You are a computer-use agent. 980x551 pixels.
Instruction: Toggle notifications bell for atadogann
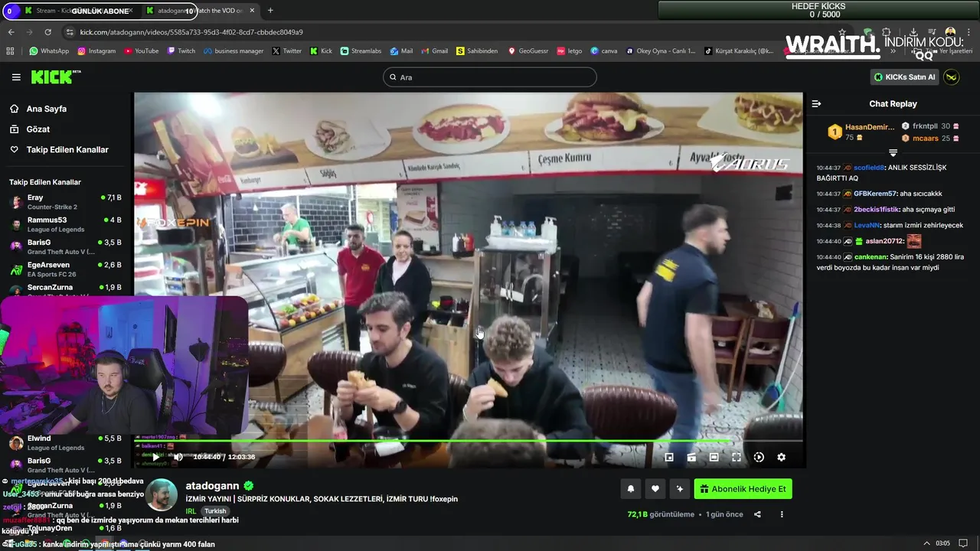(631, 489)
